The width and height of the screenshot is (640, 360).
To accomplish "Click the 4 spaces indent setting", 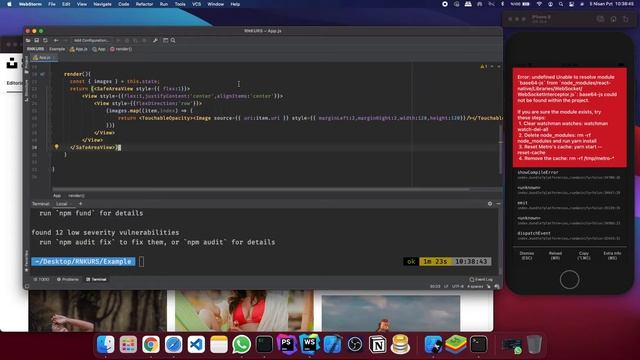I will (475, 286).
